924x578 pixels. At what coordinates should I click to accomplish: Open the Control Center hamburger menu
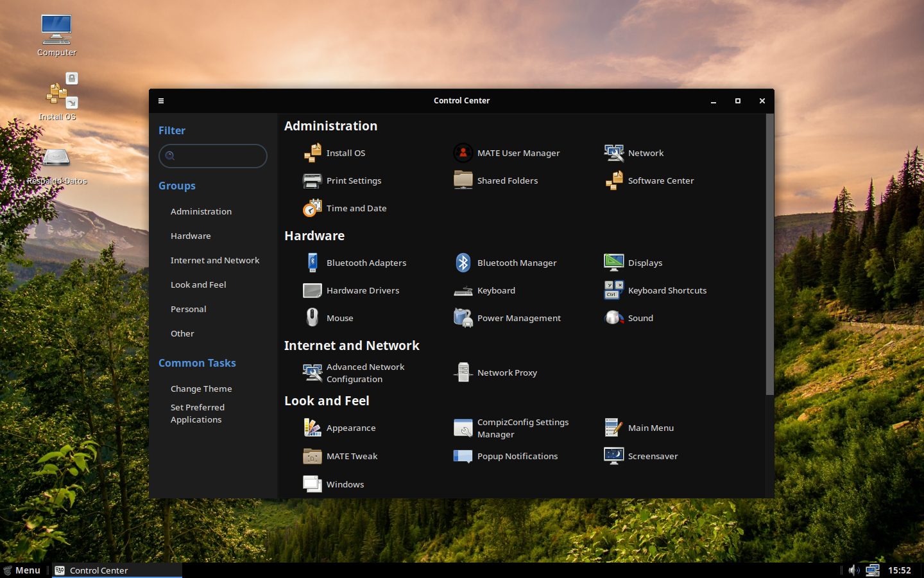click(x=161, y=101)
